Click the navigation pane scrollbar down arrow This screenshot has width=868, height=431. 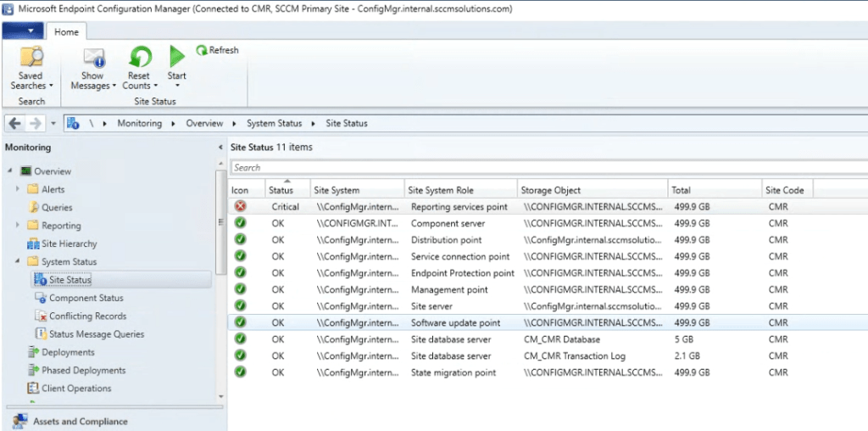pyautogui.click(x=221, y=395)
